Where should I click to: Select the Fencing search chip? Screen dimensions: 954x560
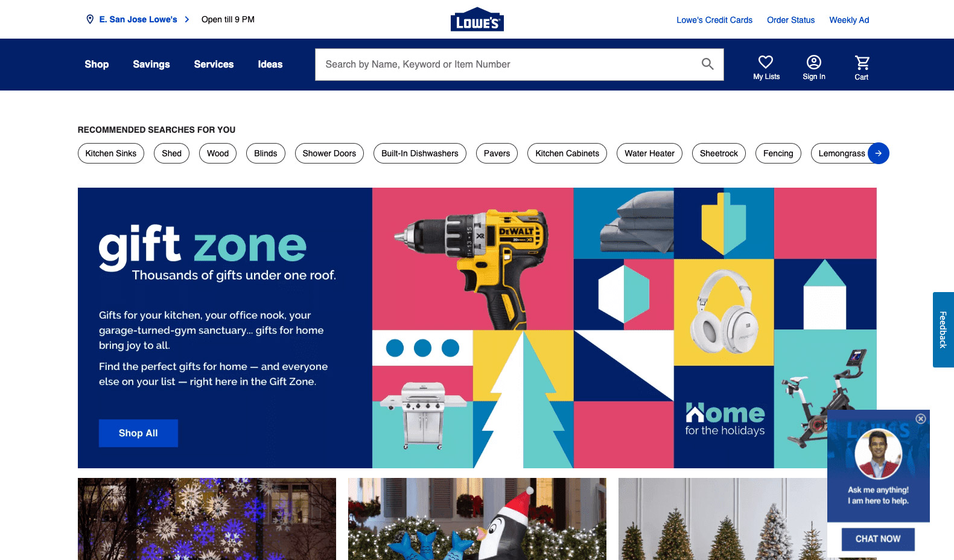(x=778, y=153)
